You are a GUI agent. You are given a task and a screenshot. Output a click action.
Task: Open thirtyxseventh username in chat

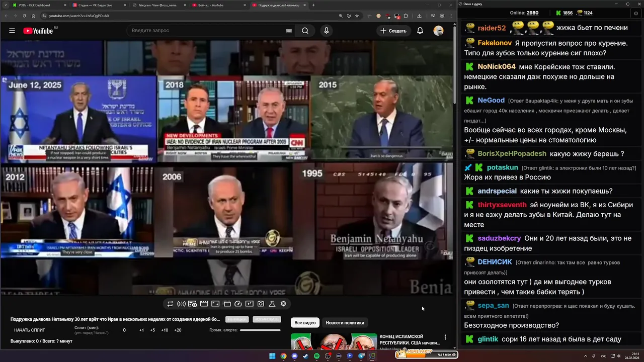coord(502,205)
